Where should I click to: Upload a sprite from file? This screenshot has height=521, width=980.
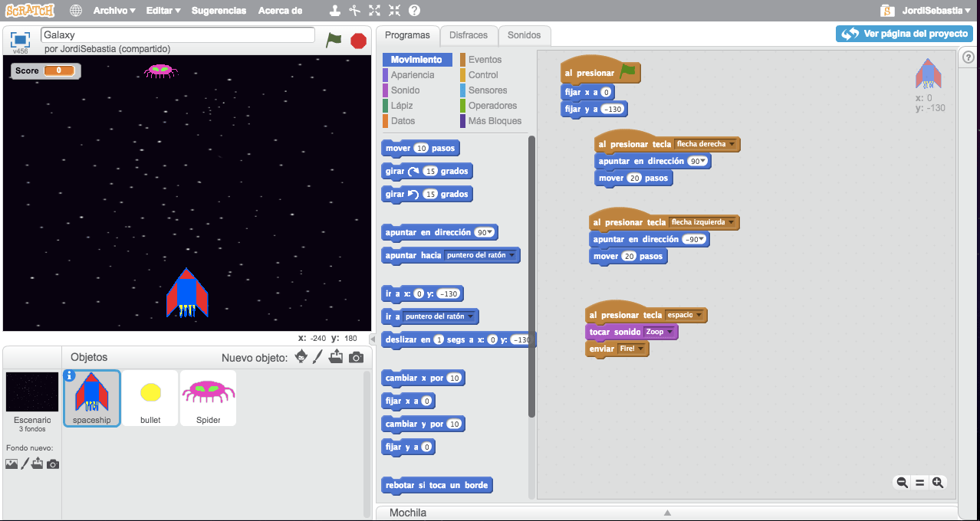pos(336,356)
